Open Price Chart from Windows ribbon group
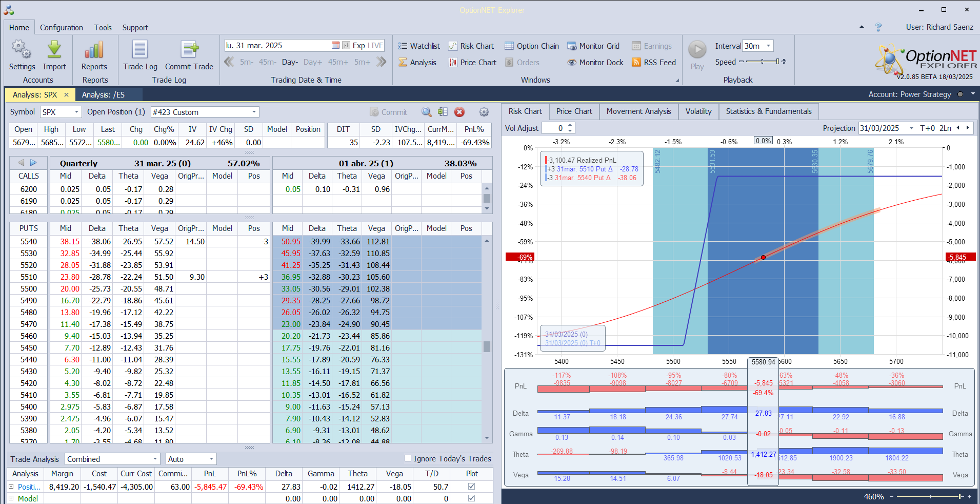 tap(472, 62)
